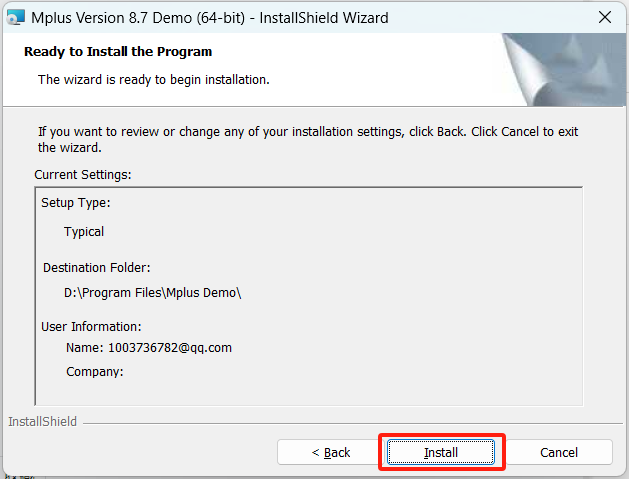Click the 'Typical' setup type value
The height and width of the screenshot is (479, 629).
(x=84, y=231)
